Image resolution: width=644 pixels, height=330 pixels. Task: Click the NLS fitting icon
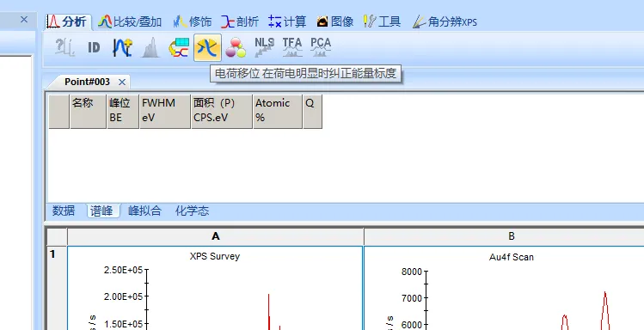(264, 47)
